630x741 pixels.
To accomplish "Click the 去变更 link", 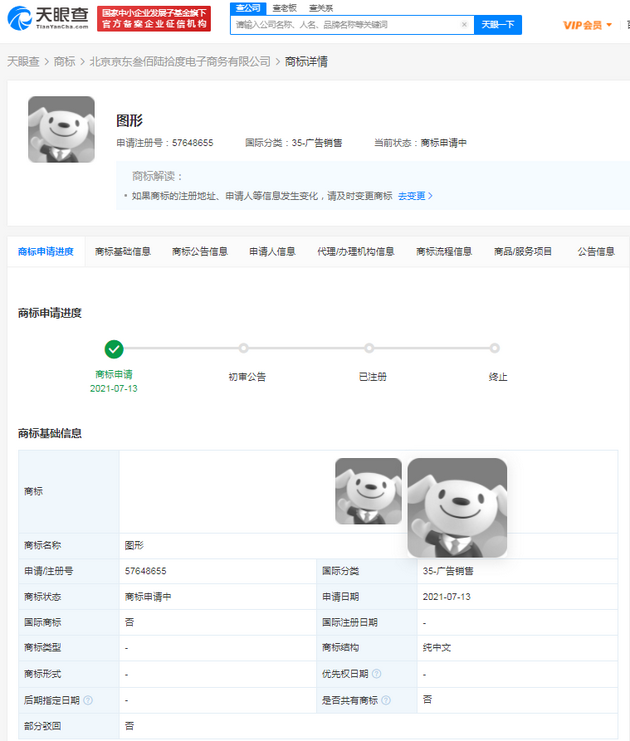I will click(415, 196).
